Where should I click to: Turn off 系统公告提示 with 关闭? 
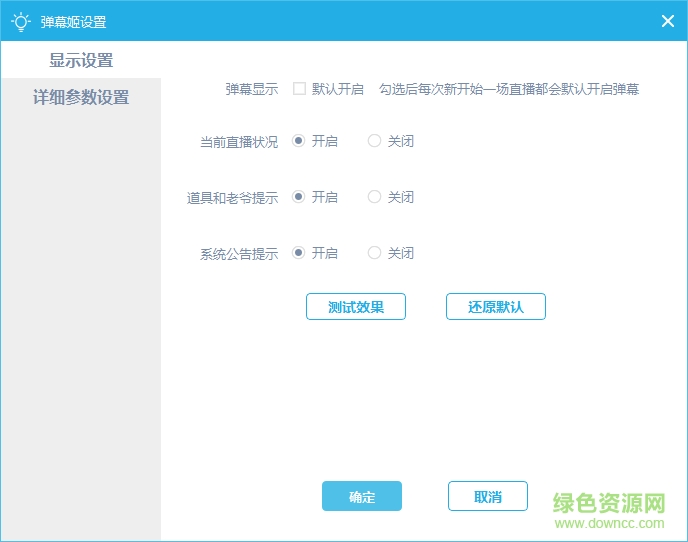point(375,253)
